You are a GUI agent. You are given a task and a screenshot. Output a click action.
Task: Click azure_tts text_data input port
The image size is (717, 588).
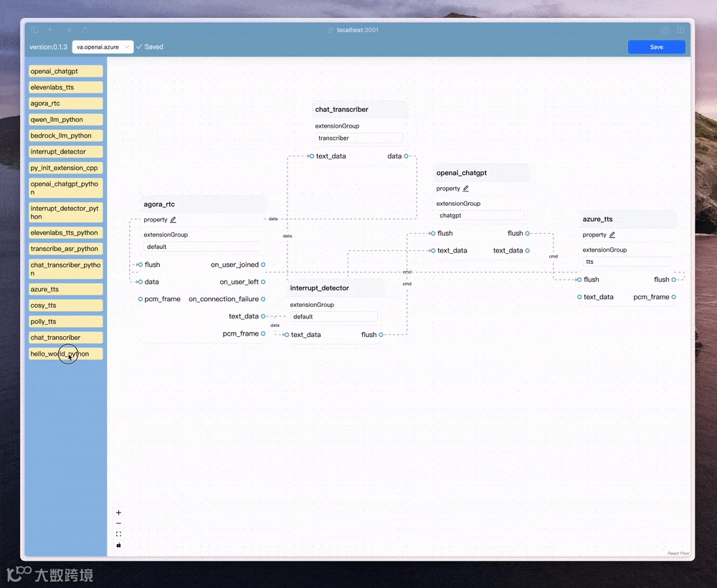pyautogui.click(x=579, y=297)
